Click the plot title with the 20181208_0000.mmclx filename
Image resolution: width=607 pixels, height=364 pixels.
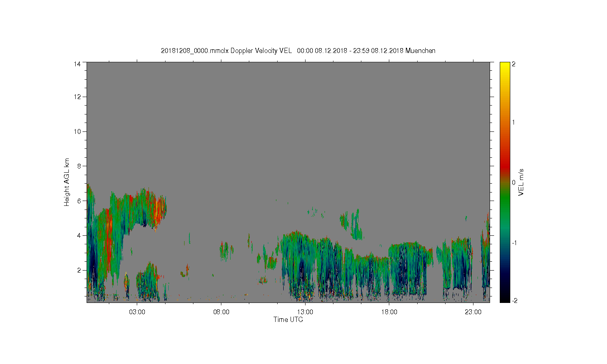298,51
